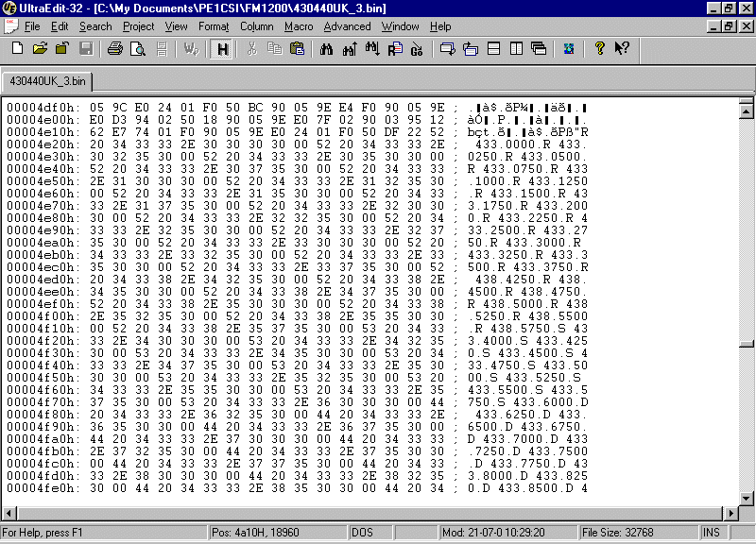Click the Close file icon in toolbar
The image size is (756, 544).
tap(62, 49)
